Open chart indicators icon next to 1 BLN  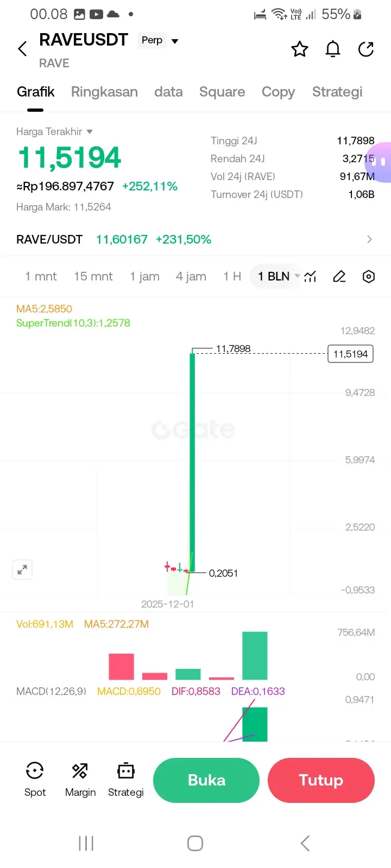point(310,277)
